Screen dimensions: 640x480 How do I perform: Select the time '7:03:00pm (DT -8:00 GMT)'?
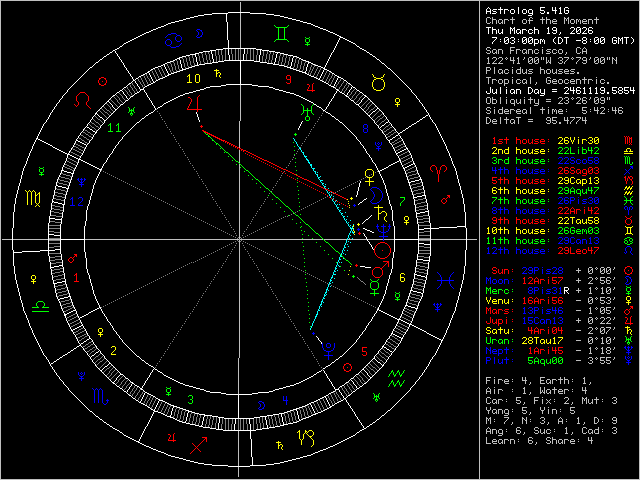tap(563, 41)
